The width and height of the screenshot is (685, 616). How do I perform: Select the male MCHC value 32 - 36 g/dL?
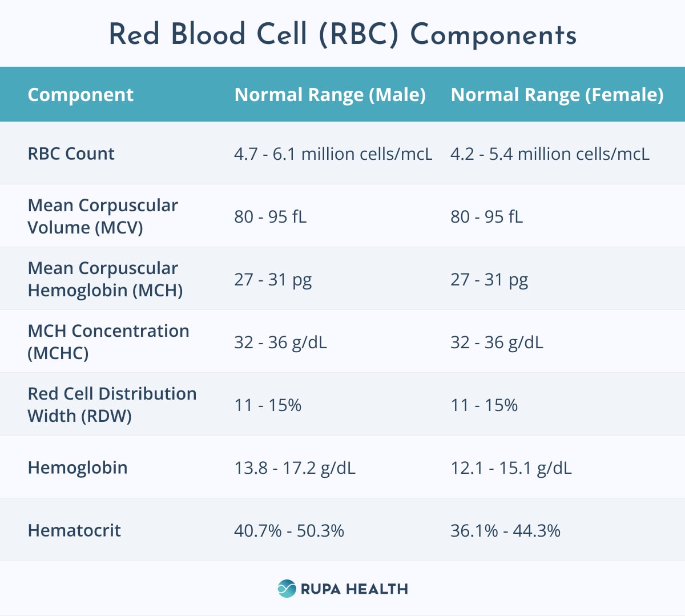[x=280, y=343]
